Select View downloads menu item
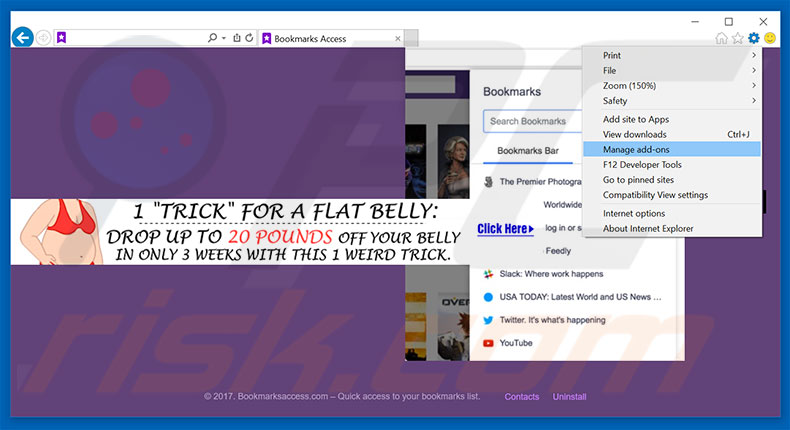This screenshot has width=790, height=430. coord(672,134)
